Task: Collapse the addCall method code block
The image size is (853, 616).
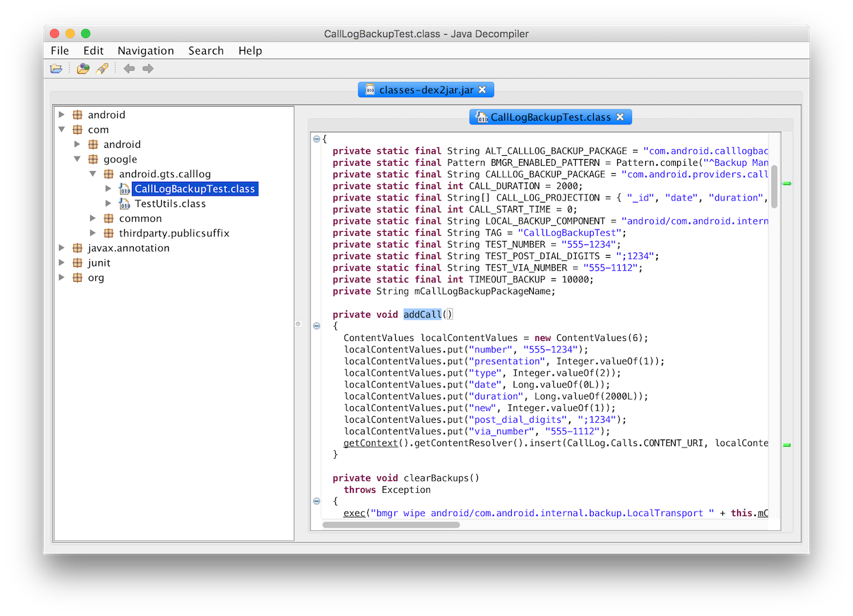Action: (x=317, y=326)
